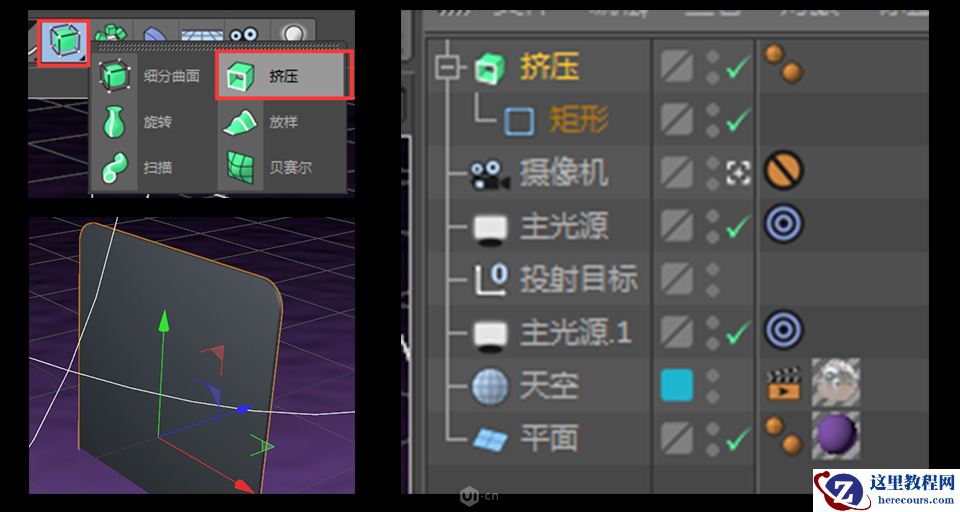The width and height of the screenshot is (960, 512).
Task: Click the 投射目标 null axis icon
Action: [x=491, y=279]
